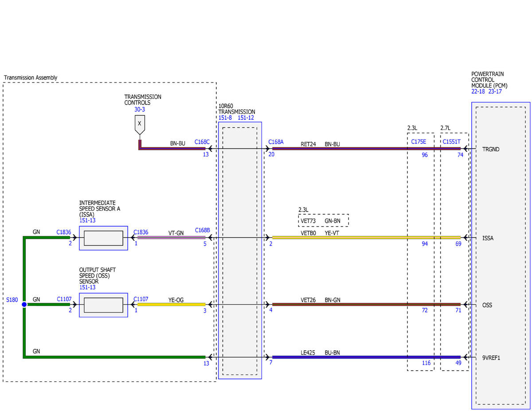Click pin number 116 on the 9VREF1 wire

(x=426, y=363)
